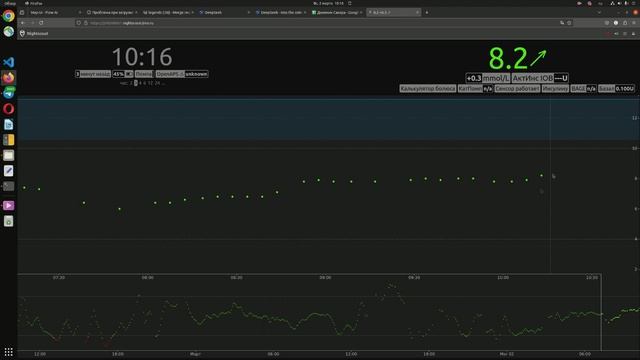The width and height of the screenshot is (640, 360).
Task: Switch to the 'Проблема при загрузке' tab
Action: [x=112, y=12]
